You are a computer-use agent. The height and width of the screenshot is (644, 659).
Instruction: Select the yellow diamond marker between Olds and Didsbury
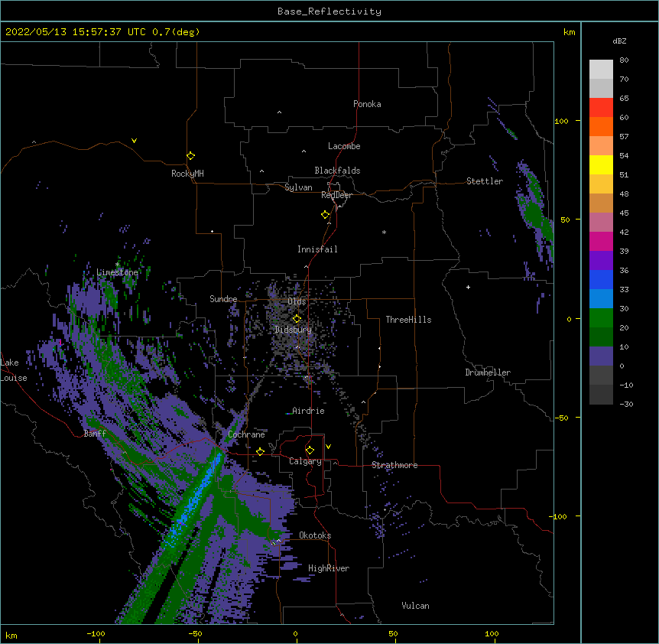(297, 319)
